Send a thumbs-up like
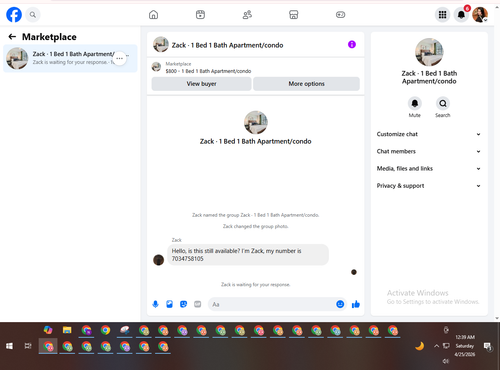Screen dimensions: 500x370 (356, 304)
